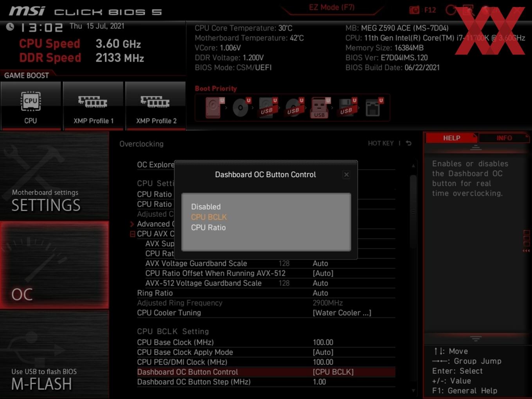Select the first hard disk boot device icon
Image resolution: width=532 pixels, height=399 pixels.
(214, 108)
